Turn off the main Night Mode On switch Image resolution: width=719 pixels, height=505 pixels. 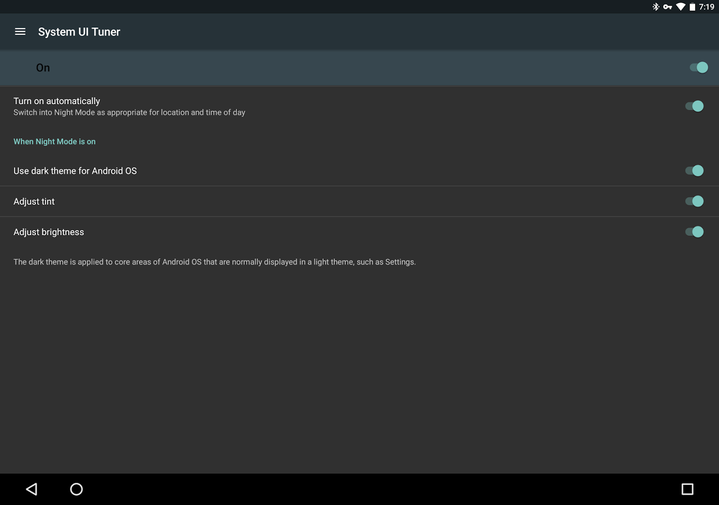pyautogui.click(x=698, y=68)
